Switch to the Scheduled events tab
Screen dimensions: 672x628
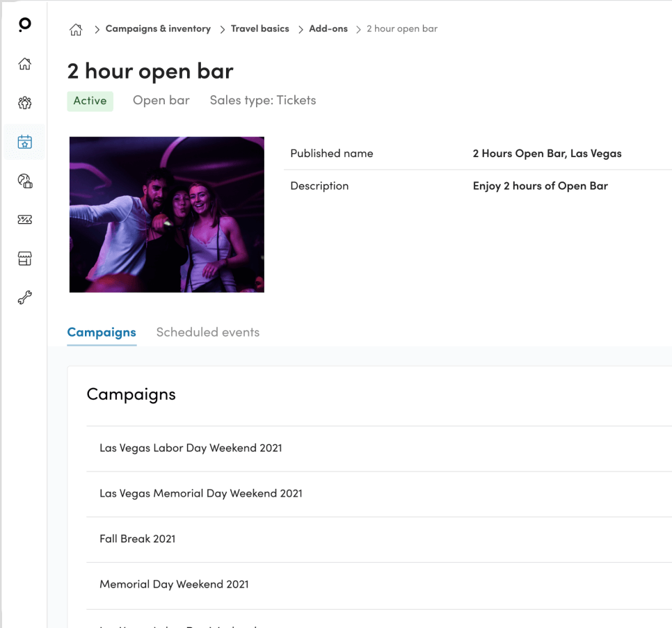207,332
